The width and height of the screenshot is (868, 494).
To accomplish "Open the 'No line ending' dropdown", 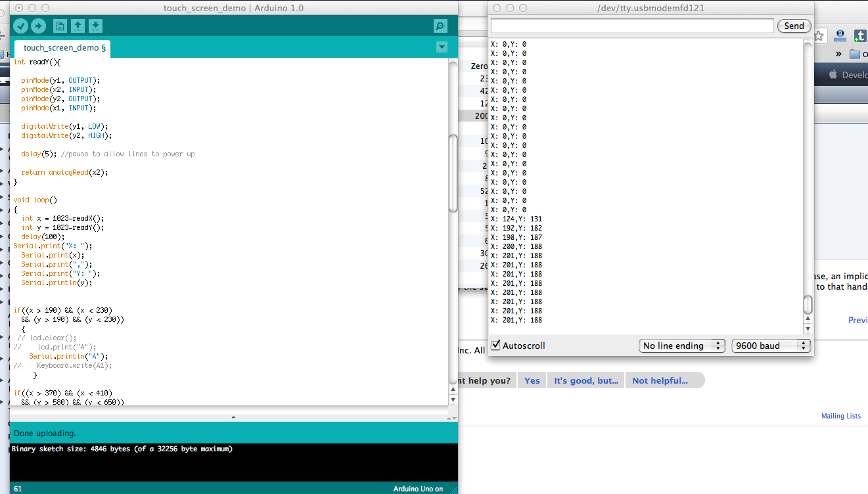I will point(681,345).
